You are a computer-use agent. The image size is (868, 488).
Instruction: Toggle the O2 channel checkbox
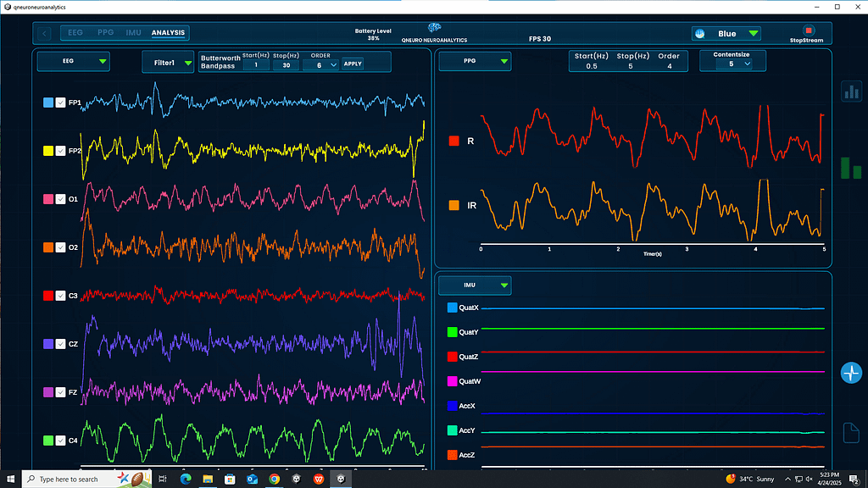pyautogui.click(x=60, y=247)
